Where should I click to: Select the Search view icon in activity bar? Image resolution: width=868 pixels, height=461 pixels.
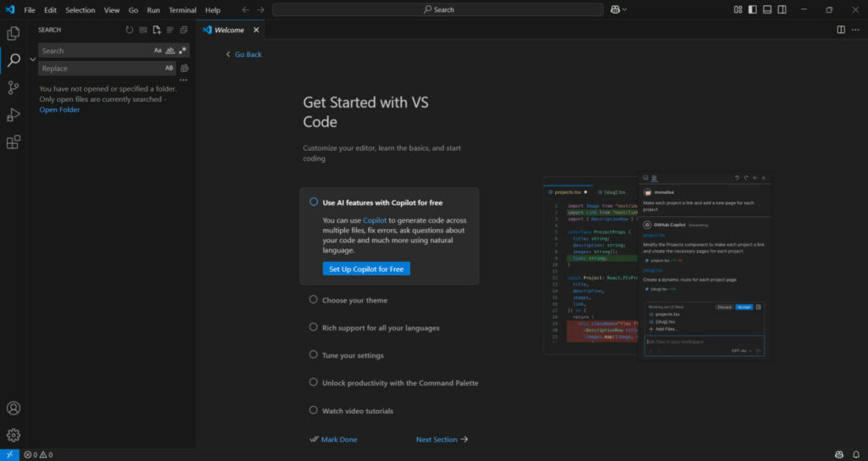click(14, 60)
